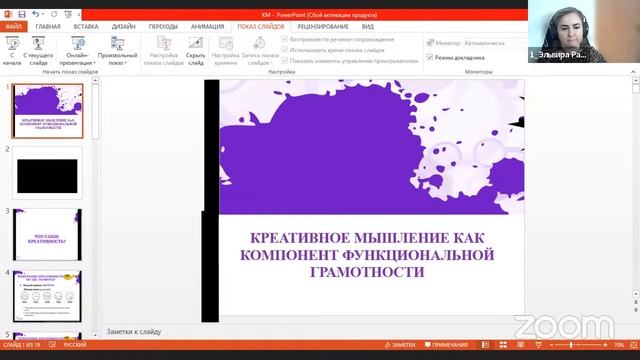Click the Save icon in quick access toolbar
The image size is (640, 360).
tap(22, 14)
